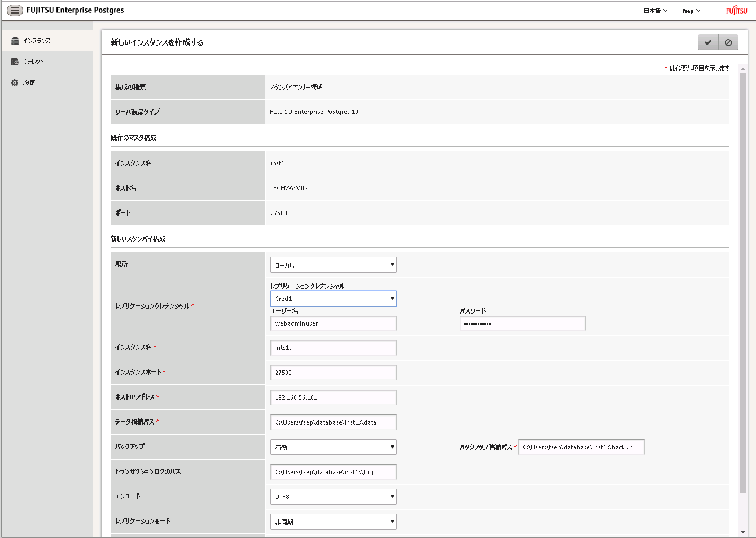Click the vertical scrollbar thumb

[x=743, y=282]
